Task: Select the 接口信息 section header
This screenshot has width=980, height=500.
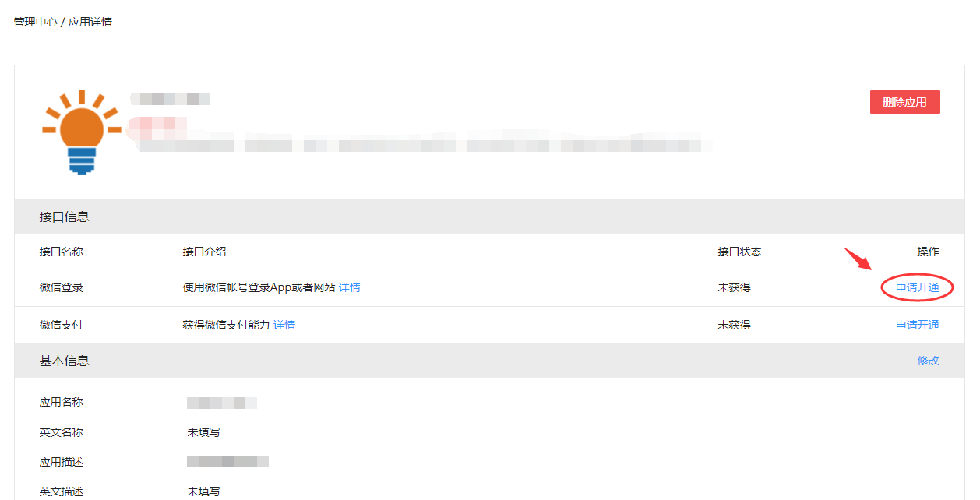Action: [489, 217]
